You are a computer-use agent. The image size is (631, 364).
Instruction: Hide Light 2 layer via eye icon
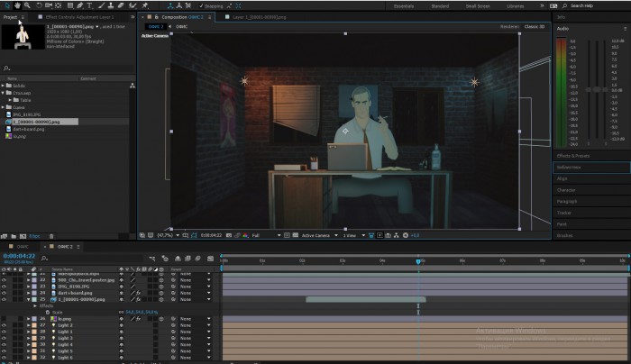(4, 325)
